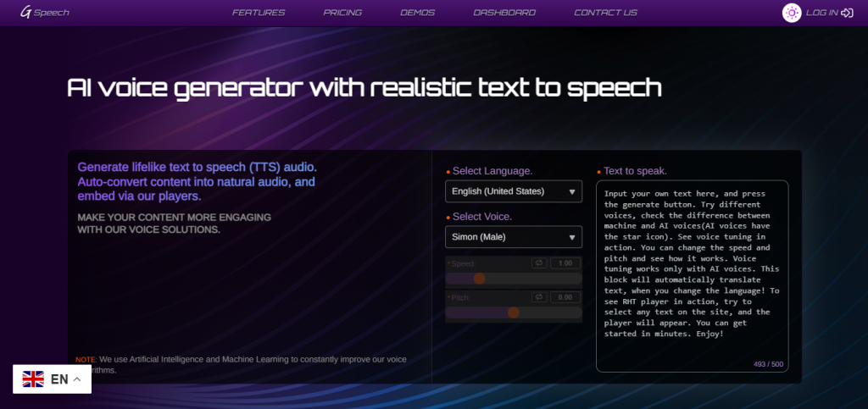Click the 'Pitch:' label
868x409 pixels.
tap(460, 298)
